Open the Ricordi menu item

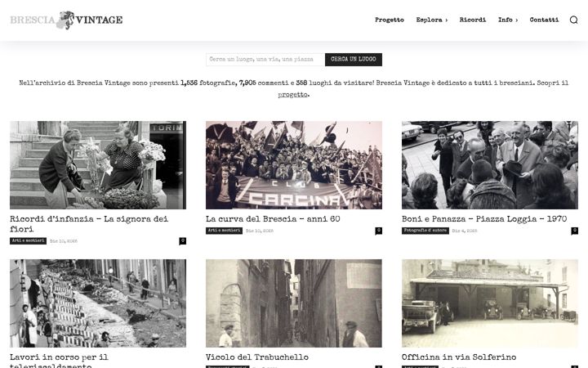coord(473,20)
